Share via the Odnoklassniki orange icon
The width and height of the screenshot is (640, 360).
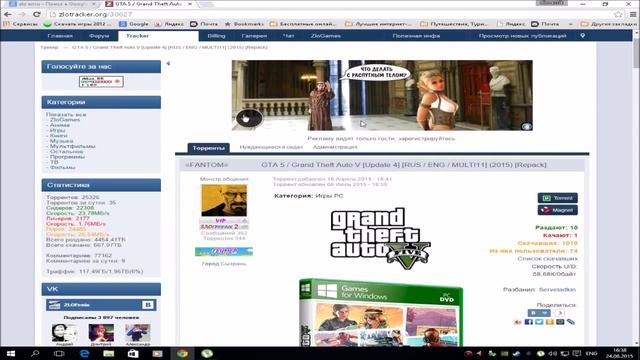coord(550,322)
